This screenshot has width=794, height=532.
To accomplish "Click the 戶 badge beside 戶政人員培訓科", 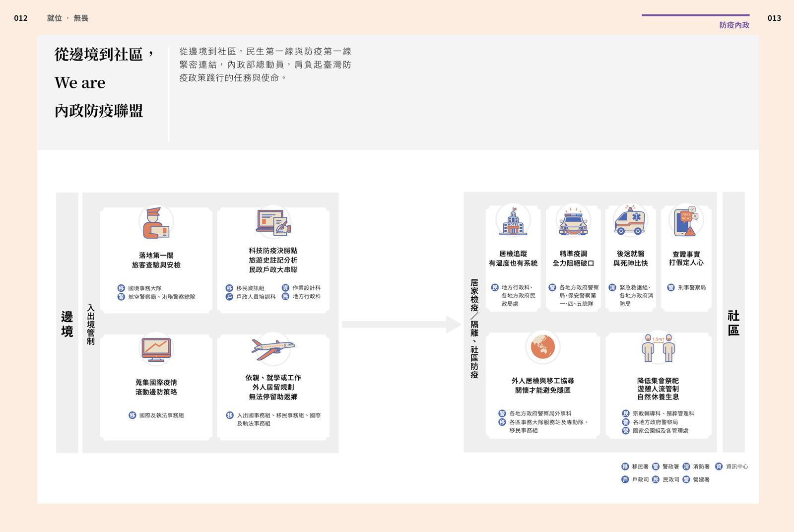I will coord(229,297).
